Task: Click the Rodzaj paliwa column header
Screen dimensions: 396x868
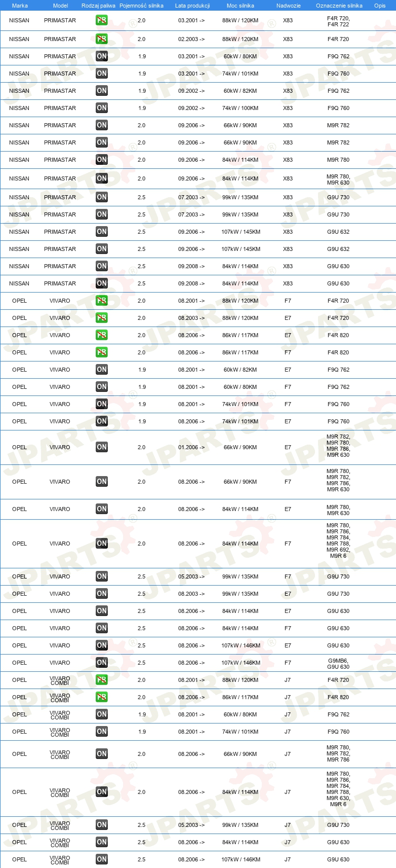Action: pos(98,6)
